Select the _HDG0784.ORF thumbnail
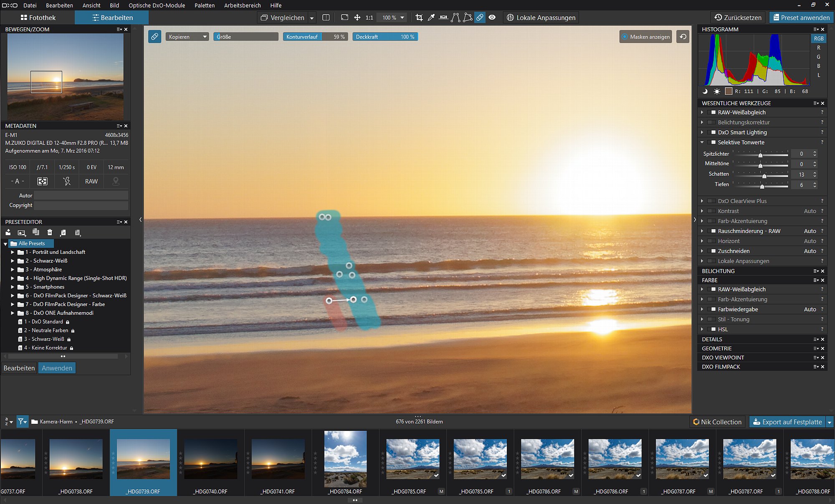This screenshot has height=504, width=835. [345, 459]
